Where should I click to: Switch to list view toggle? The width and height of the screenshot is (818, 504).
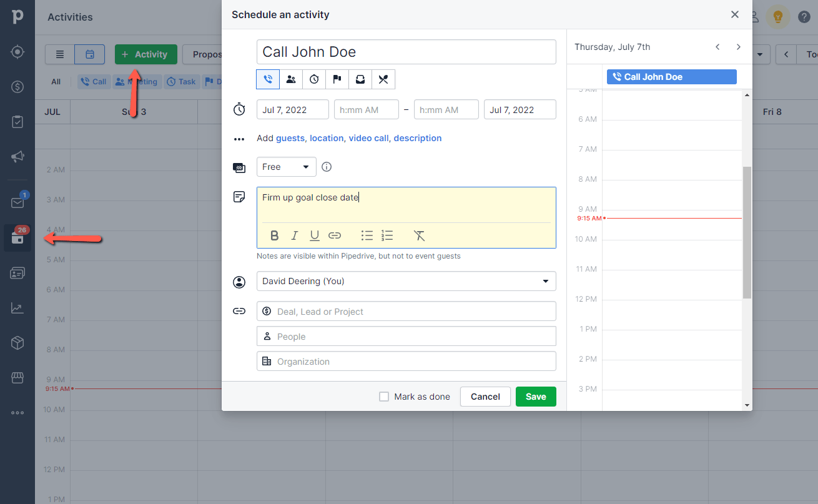click(60, 54)
